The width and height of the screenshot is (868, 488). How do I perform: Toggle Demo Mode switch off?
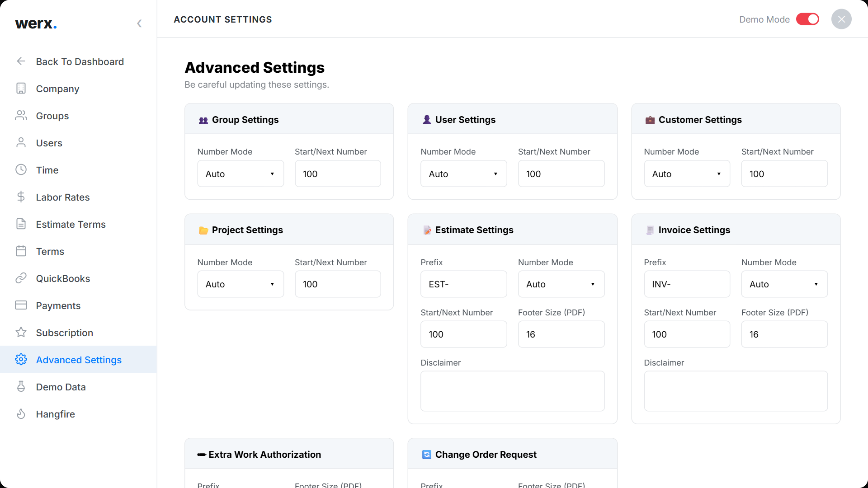pos(808,19)
